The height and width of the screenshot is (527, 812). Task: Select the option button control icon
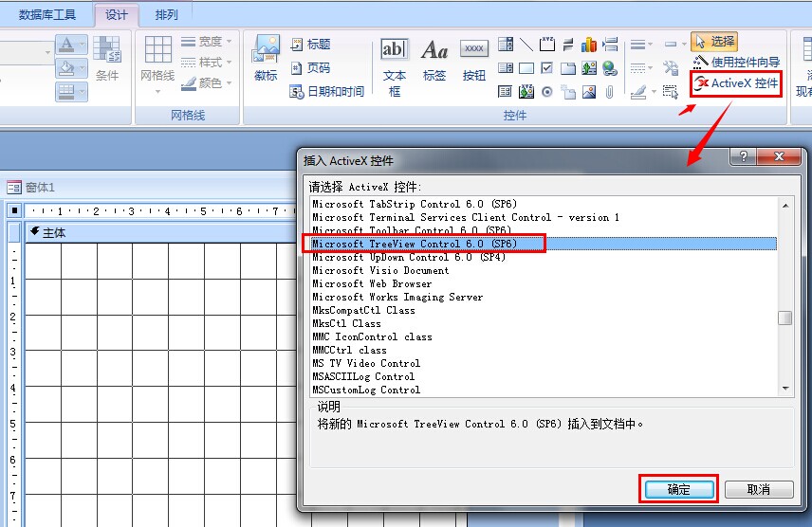pyautogui.click(x=546, y=92)
